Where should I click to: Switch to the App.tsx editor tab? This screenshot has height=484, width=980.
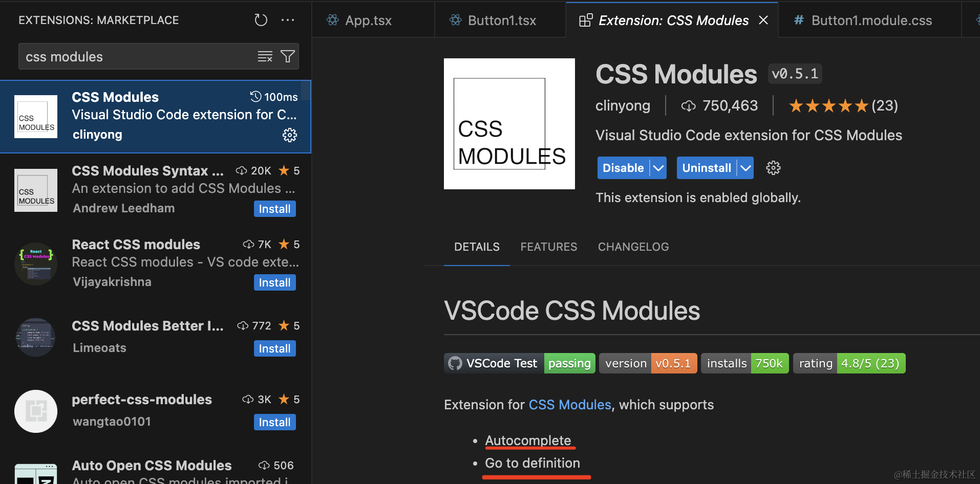373,20
